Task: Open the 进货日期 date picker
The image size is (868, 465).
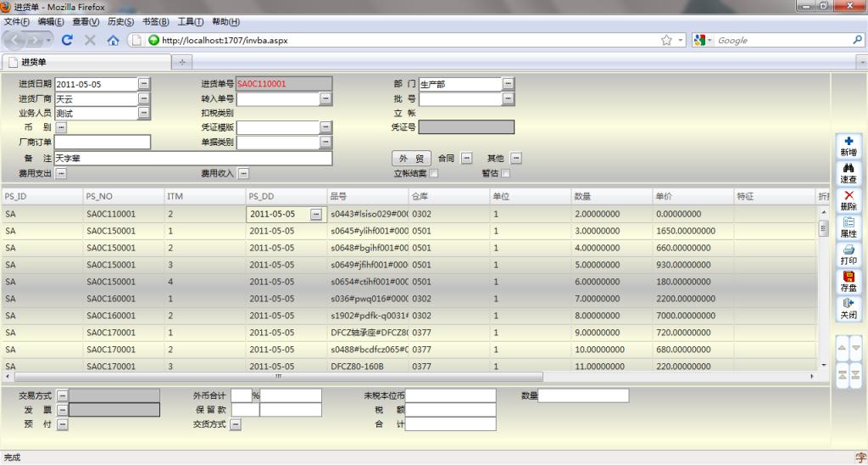Action: [x=144, y=84]
